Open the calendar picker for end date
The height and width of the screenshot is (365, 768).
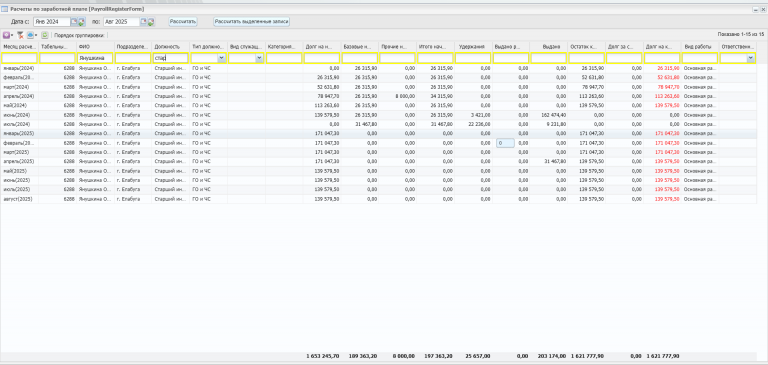pos(144,22)
